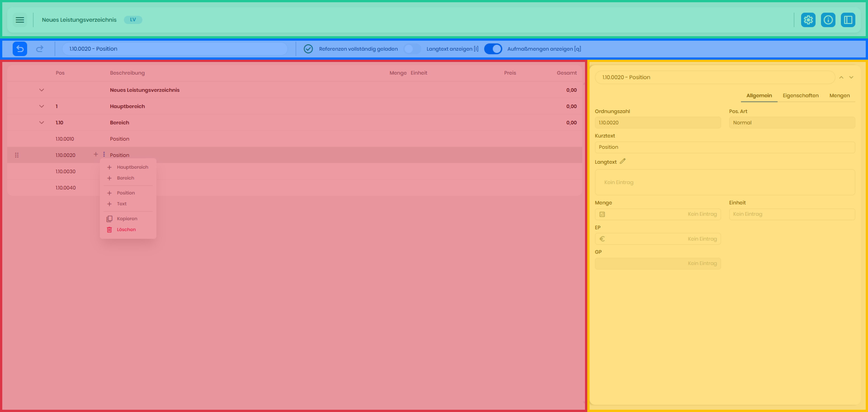The image size is (868, 412).
Task: Choose Löschen from the context menu
Action: (126, 230)
